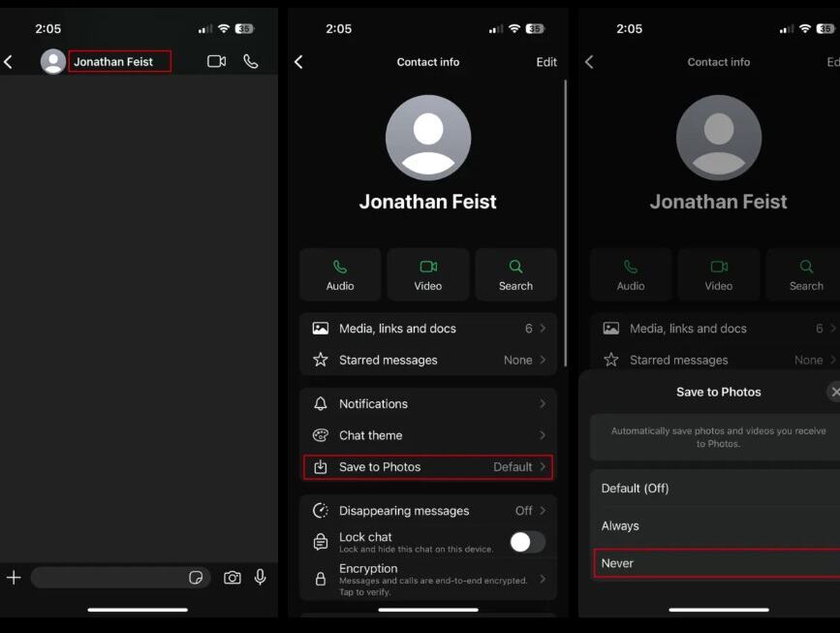Image resolution: width=840 pixels, height=633 pixels.
Task: Open Jonathan Feist avatar in chat header
Action: [x=53, y=62]
